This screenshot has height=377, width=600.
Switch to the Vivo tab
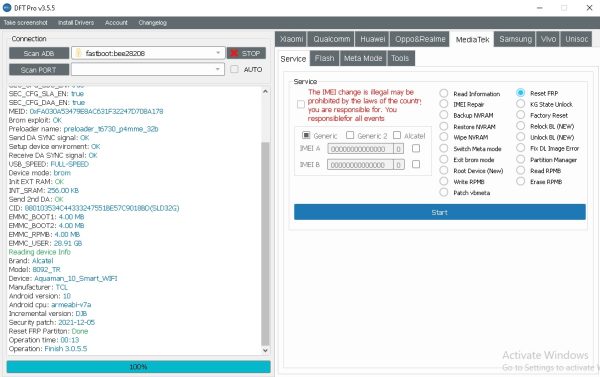click(x=548, y=39)
